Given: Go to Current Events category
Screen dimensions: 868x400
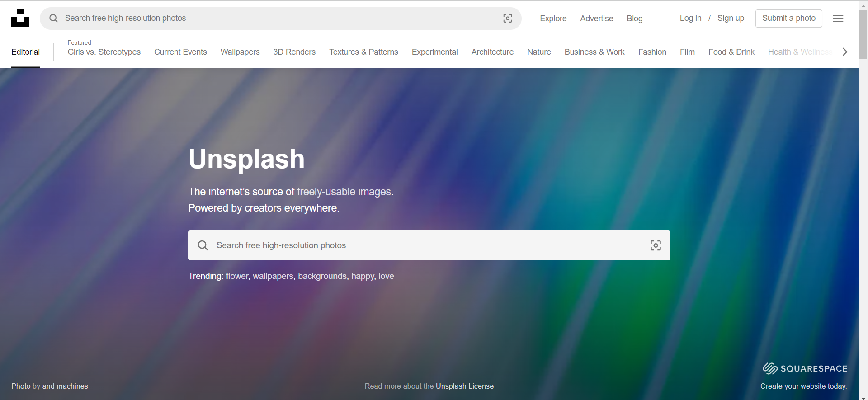Looking at the screenshot, I should [180, 52].
